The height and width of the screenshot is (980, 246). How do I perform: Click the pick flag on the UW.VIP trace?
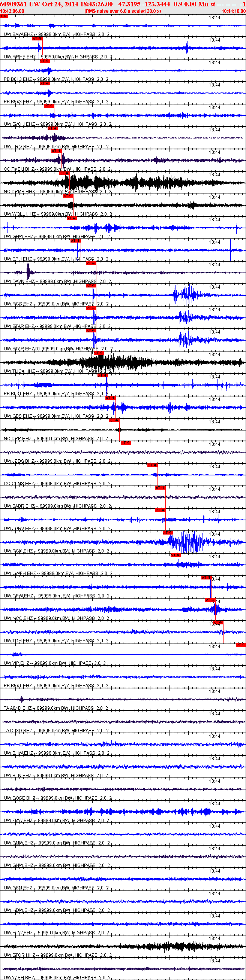[x=240, y=645]
